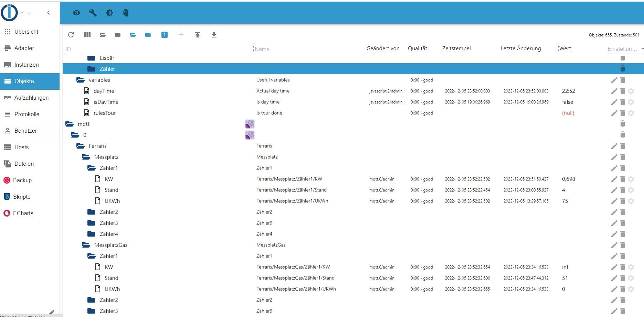Viewport: 644px width, 317px height.
Task: Edit the dayTime object with pencil icon
Action: pyautogui.click(x=614, y=91)
